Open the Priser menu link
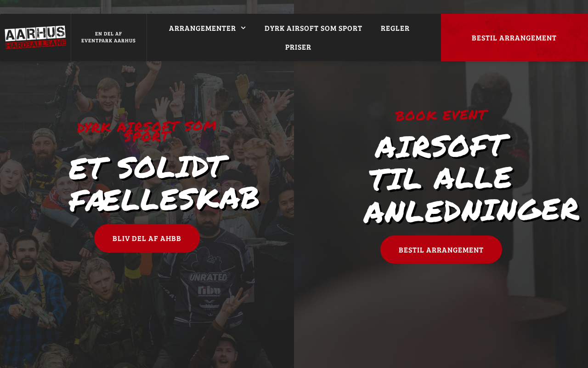Screen dimensions: 588x368 (x=298, y=47)
